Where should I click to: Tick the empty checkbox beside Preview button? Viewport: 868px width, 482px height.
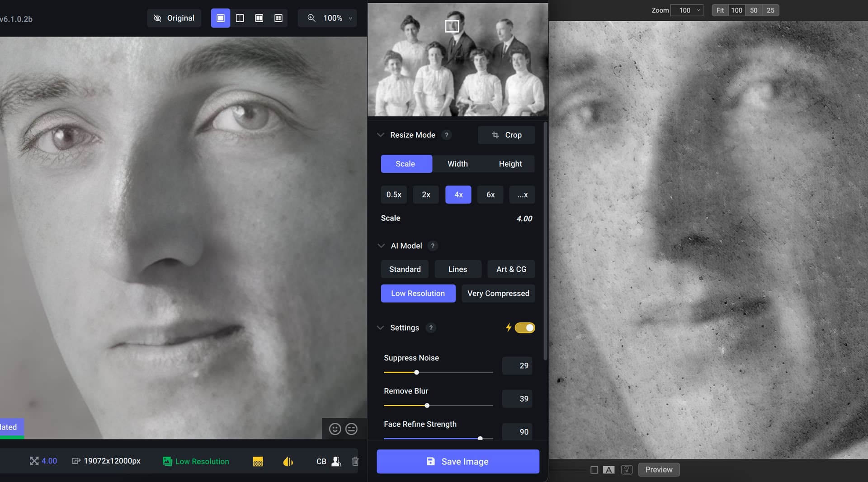594,470
